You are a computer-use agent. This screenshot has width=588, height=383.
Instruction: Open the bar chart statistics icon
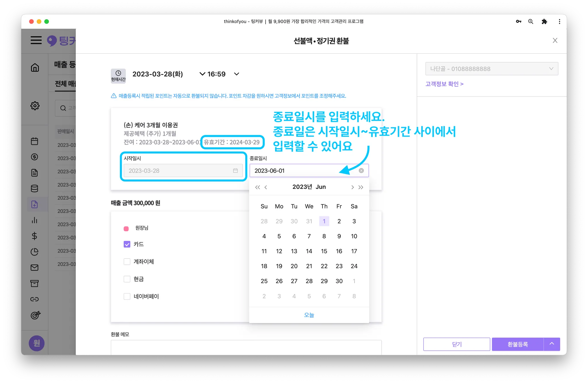(x=34, y=220)
